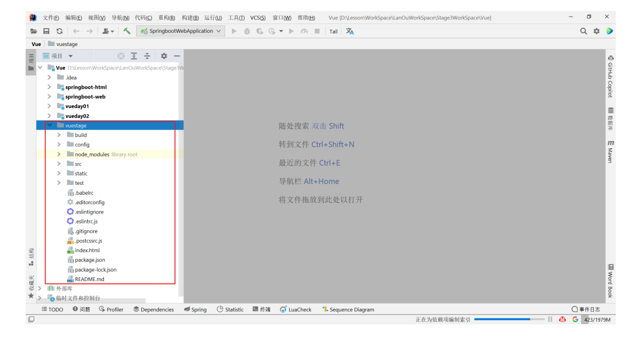Viewport: 644px width, 339px height.
Task: Click the indexing progress bar in status bar
Action: pyautogui.click(x=508, y=319)
